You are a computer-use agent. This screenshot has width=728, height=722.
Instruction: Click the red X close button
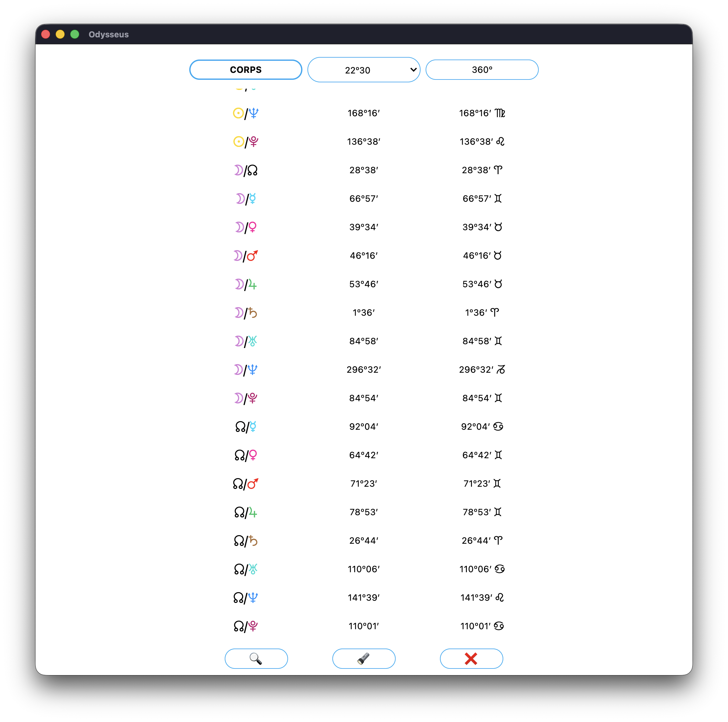pos(471,658)
